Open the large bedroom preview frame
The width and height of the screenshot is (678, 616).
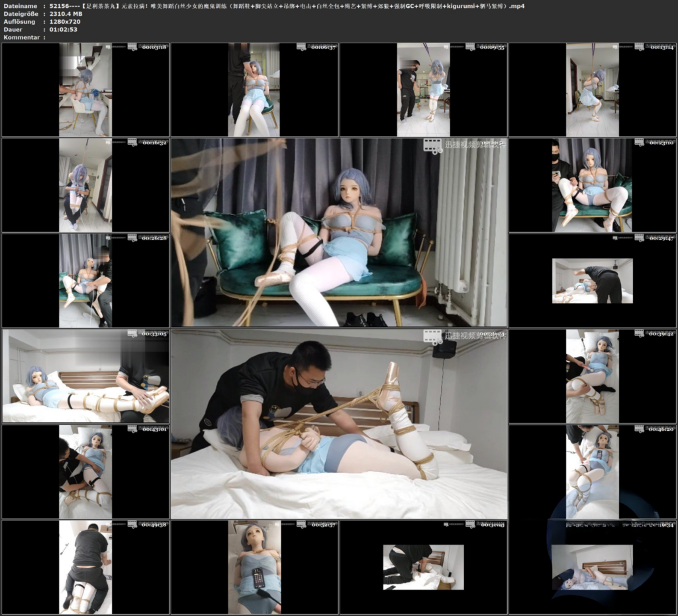pyautogui.click(x=339, y=423)
